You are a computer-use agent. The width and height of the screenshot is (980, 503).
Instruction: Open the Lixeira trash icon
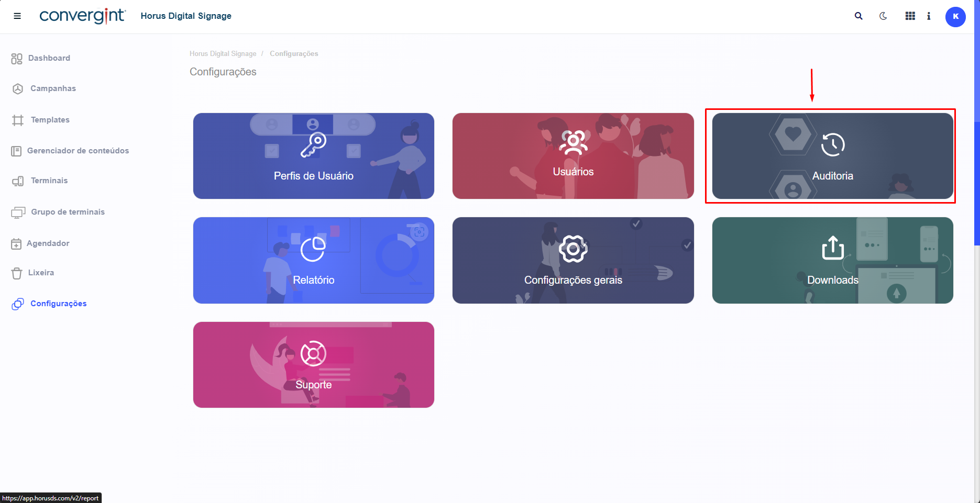tap(17, 273)
